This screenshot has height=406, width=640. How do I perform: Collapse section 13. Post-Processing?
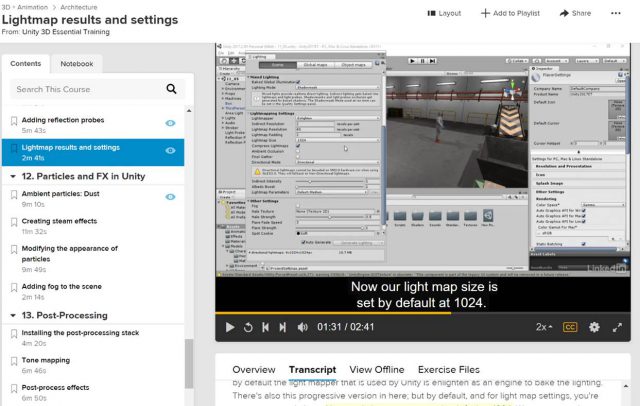(13, 315)
